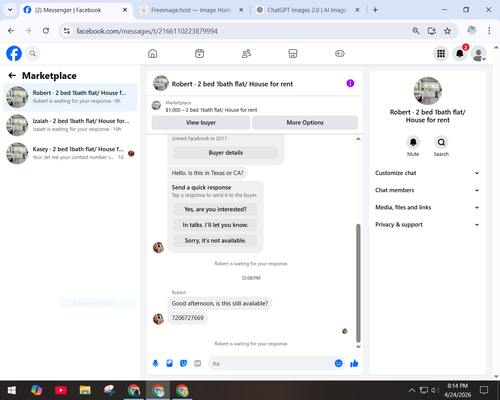Open the Kasey conversation in the chat list
The image size is (500, 400).
[70, 153]
